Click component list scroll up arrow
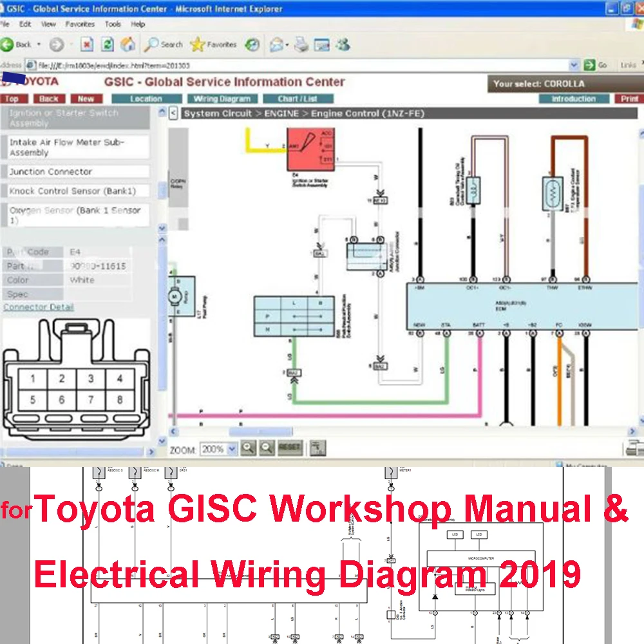The width and height of the screenshot is (644, 644). (x=162, y=111)
